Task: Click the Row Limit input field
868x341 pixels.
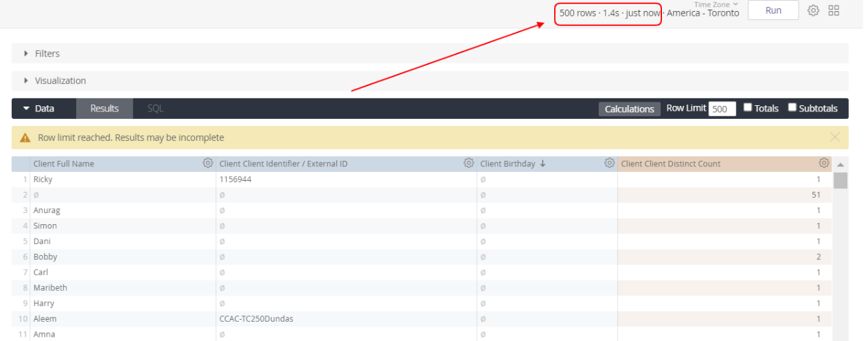Action: pyautogui.click(x=722, y=109)
